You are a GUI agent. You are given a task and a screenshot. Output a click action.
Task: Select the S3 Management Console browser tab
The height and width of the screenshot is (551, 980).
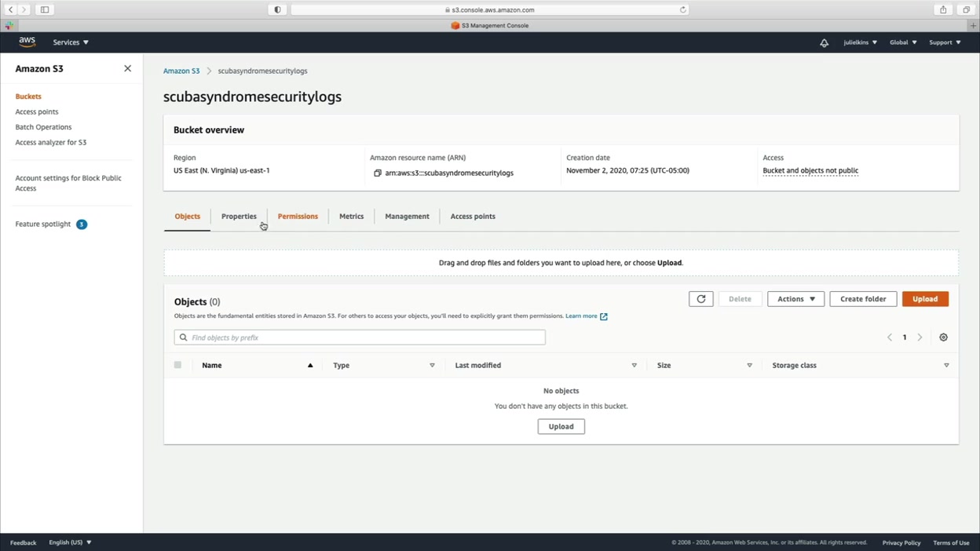pos(489,26)
